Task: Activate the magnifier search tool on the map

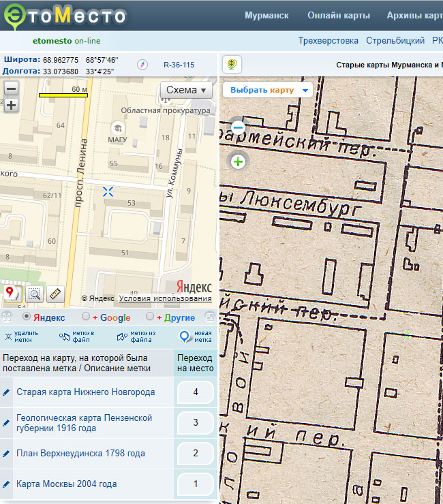Action: pos(34,294)
